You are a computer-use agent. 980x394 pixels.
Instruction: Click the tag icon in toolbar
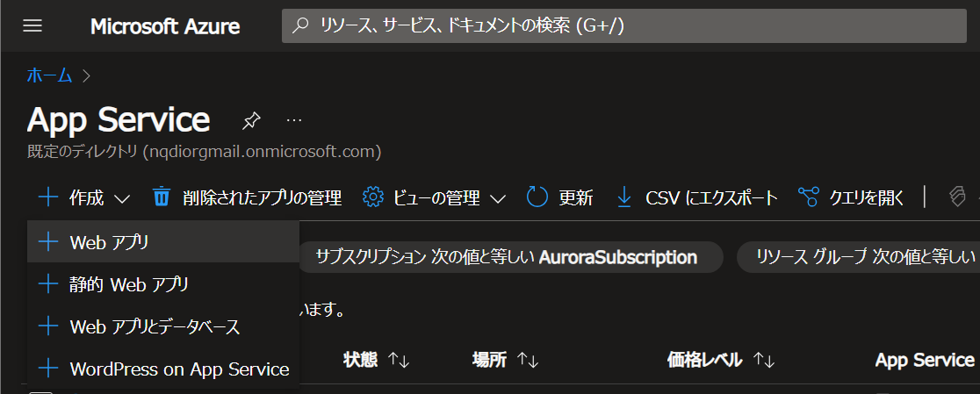tap(958, 197)
